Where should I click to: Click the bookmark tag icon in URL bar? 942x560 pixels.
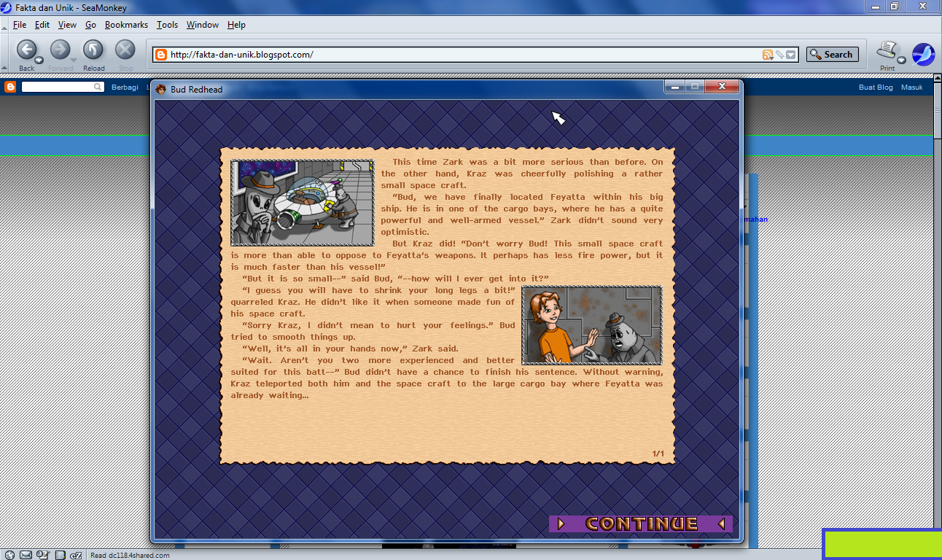click(779, 55)
